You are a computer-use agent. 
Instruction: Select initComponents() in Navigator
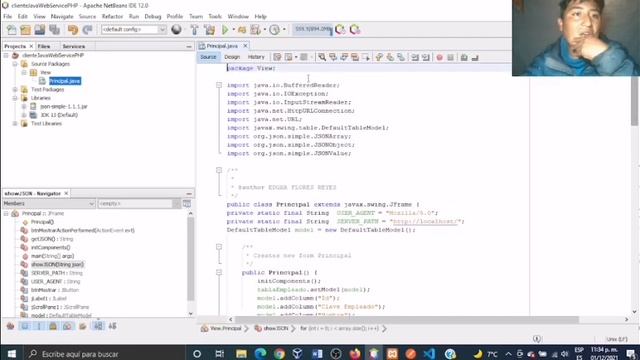click(51, 247)
